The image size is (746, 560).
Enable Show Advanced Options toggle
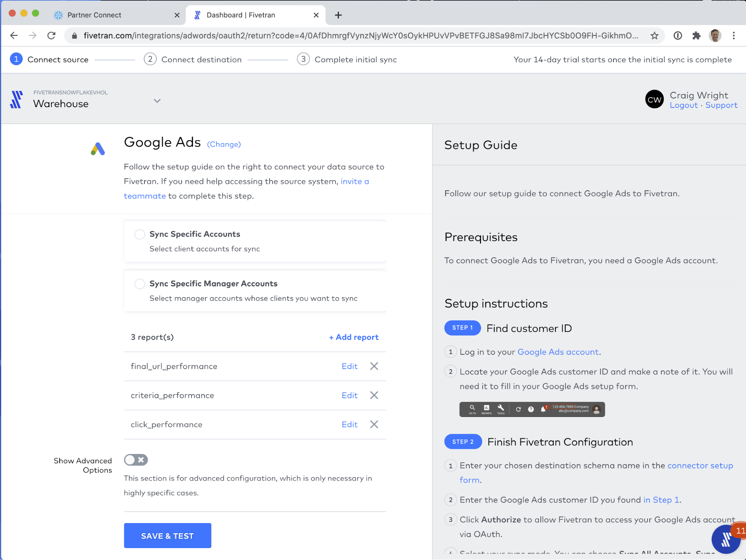point(136,460)
